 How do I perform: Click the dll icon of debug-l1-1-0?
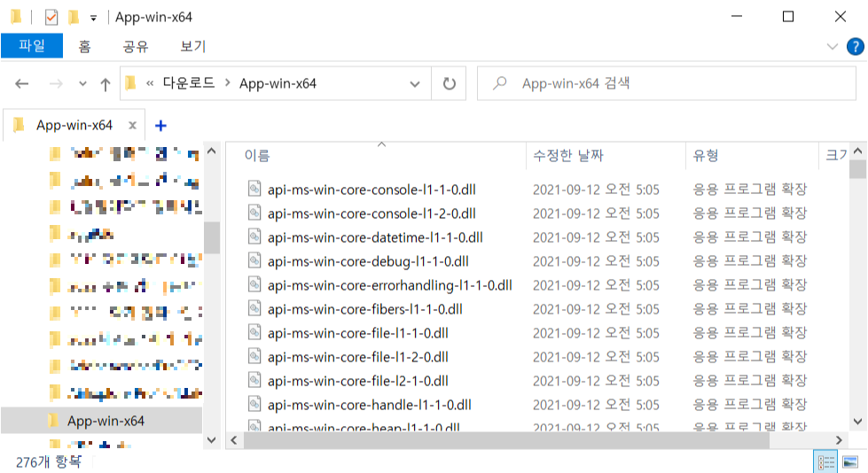pos(254,260)
